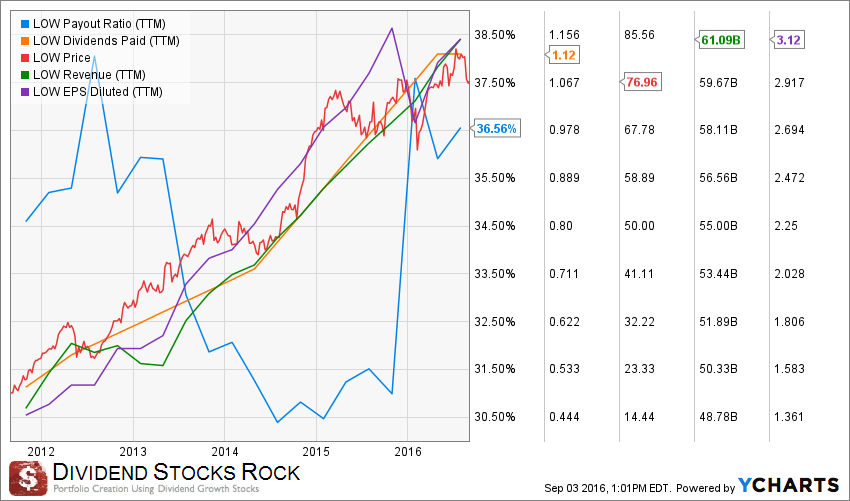Viewport: 850px width, 501px height.
Task: Click the 36.56% payout ratio value flag
Action: point(497,129)
